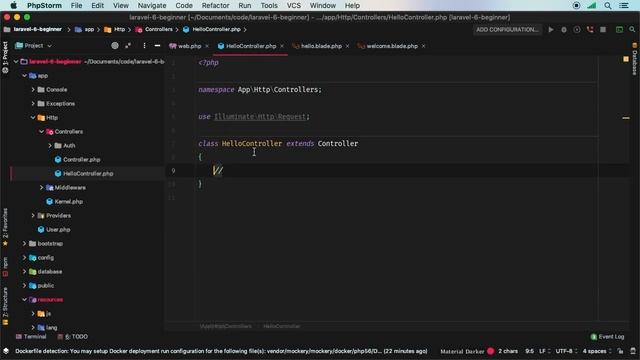Image resolution: width=640 pixels, height=360 pixels.
Task: Click the locate/scroll-from-source target icon
Action: click(115, 46)
